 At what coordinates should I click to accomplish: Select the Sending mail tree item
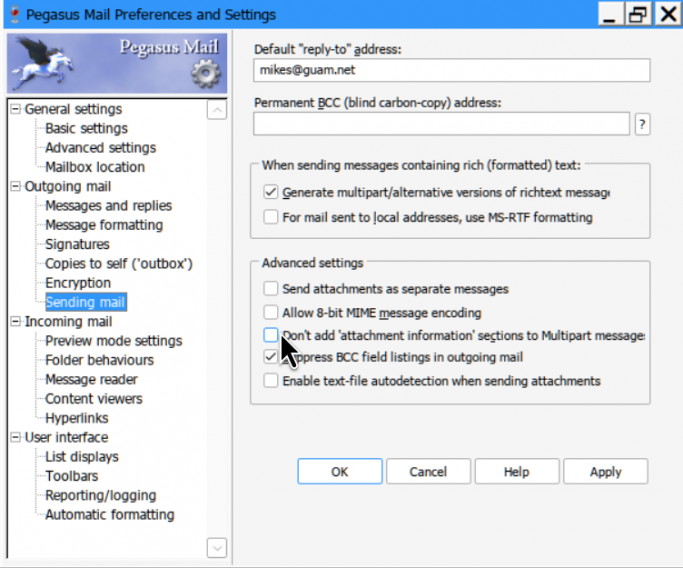point(86,302)
